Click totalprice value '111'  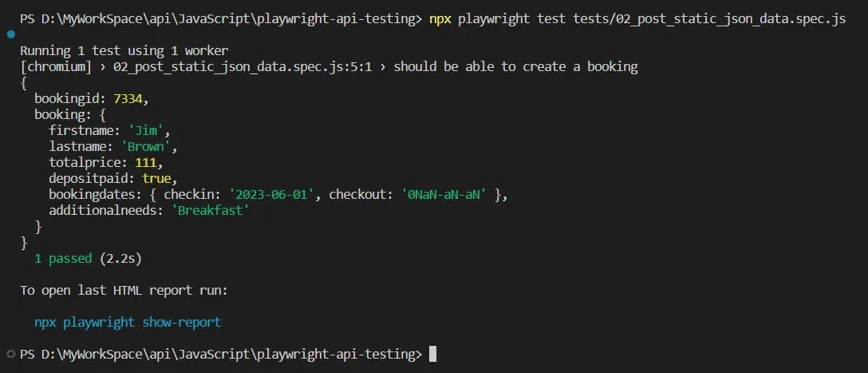(146, 163)
